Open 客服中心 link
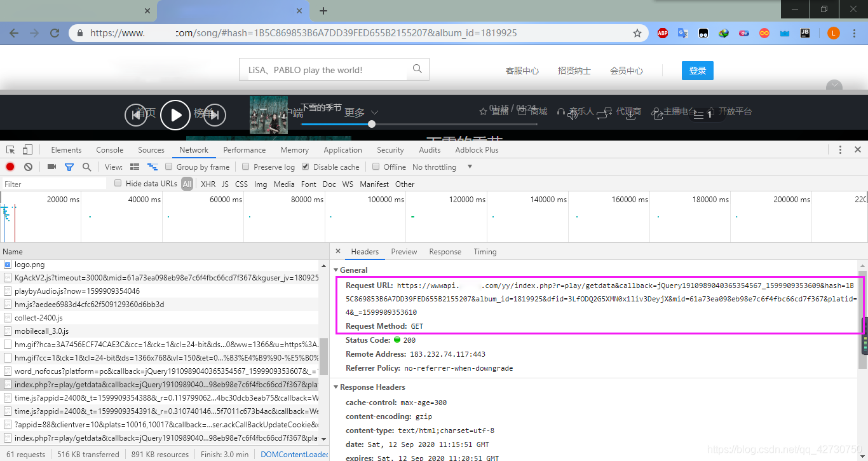868x461 pixels. pos(522,71)
